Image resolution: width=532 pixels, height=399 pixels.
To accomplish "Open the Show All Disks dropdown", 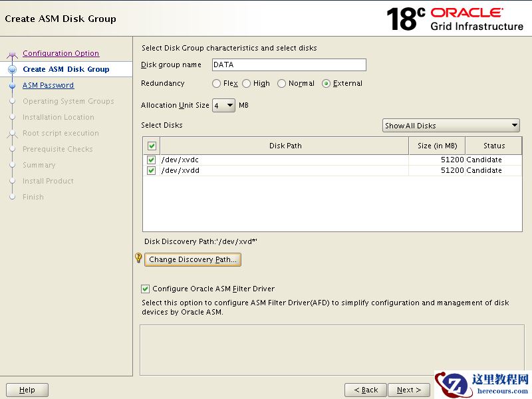I will (451, 126).
